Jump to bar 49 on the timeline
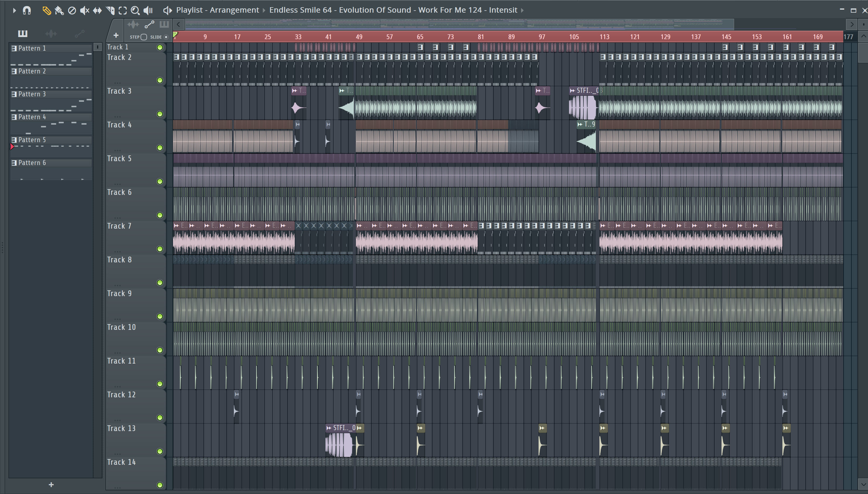The width and height of the screenshot is (868, 494). [x=359, y=37]
